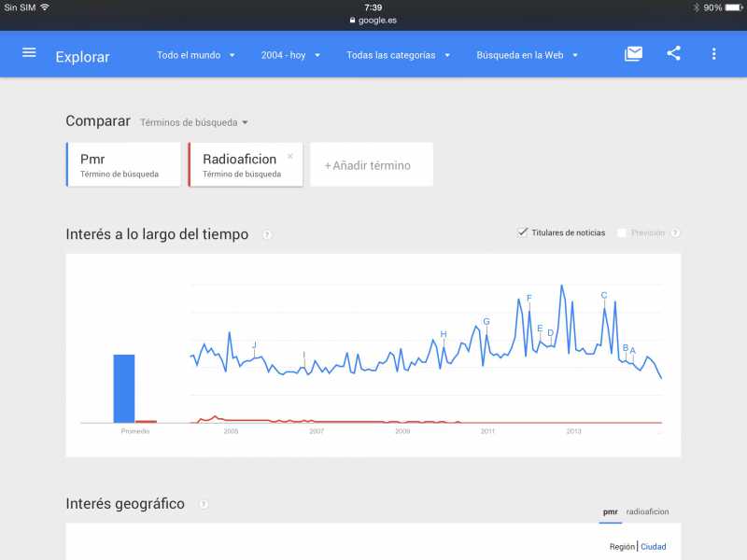Viewport: 747px width, 560px height.
Task: Switch to the radioaficion geographic tab
Action: click(x=647, y=511)
